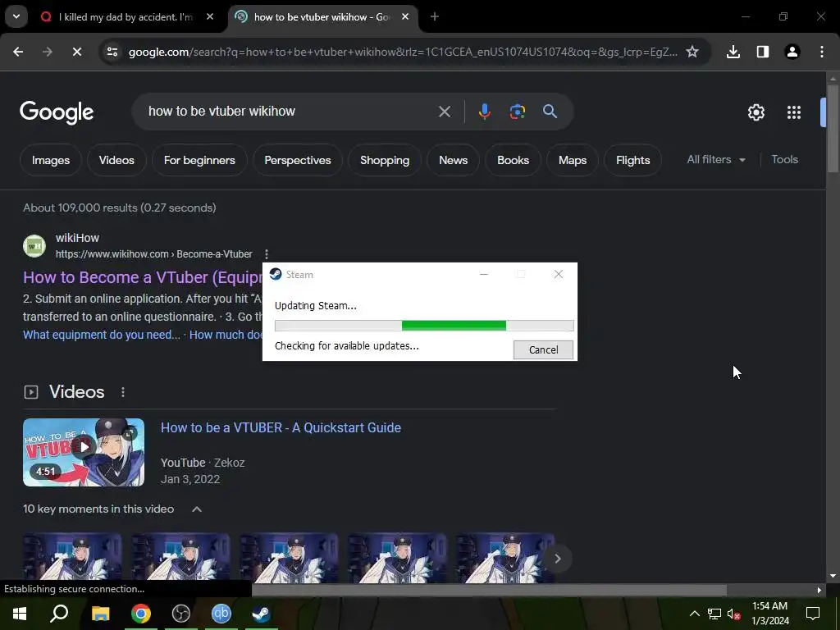Viewport: 840px width, 630px height.
Task: Open the Windows notification center
Action: coord(813,614)
